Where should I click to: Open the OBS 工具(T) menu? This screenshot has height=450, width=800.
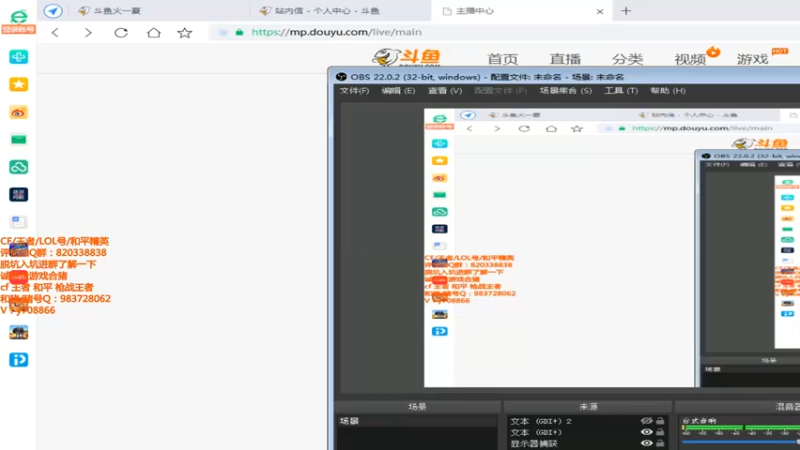(621, 91)
